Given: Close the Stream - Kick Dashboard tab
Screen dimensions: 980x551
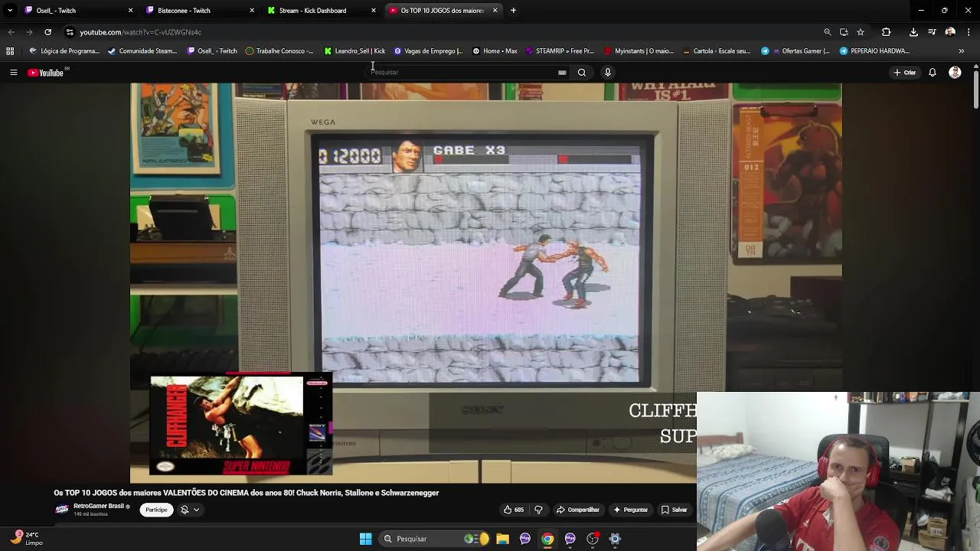Looking at the screenshot, I should (x=374, y=11).
